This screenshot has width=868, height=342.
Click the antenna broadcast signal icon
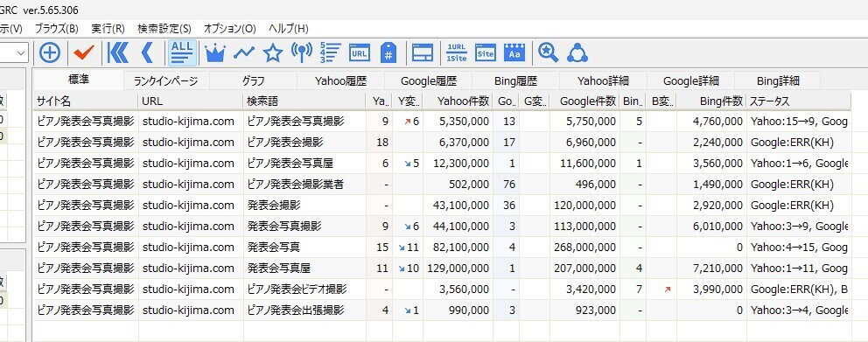(302, 53)
